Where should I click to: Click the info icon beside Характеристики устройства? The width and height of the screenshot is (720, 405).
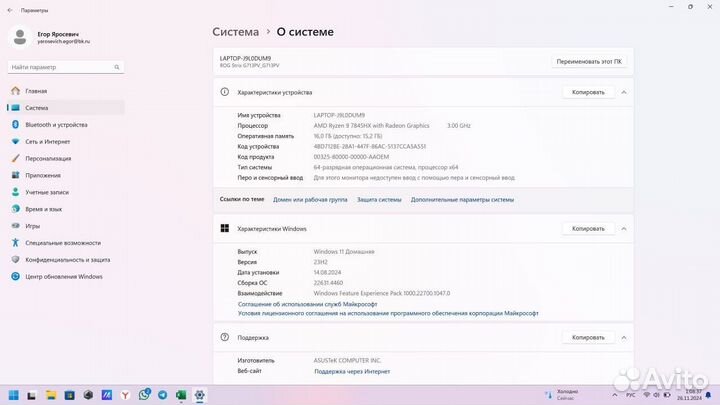point(225,92)
